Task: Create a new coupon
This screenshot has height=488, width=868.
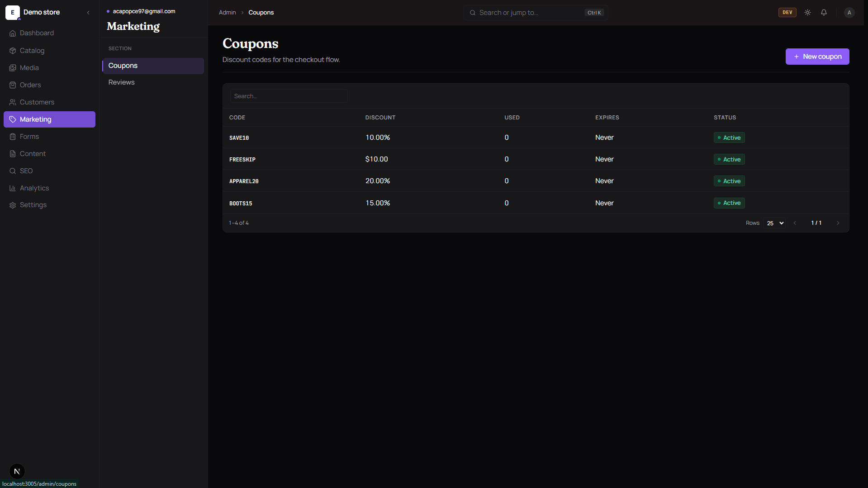Action: (817, 57)
